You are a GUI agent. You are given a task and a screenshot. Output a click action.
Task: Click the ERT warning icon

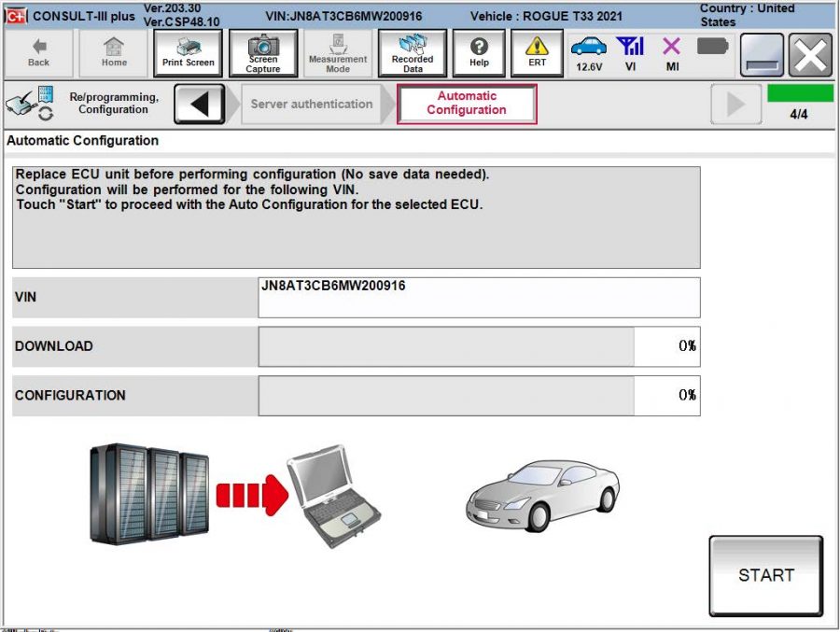pos(537,53)
